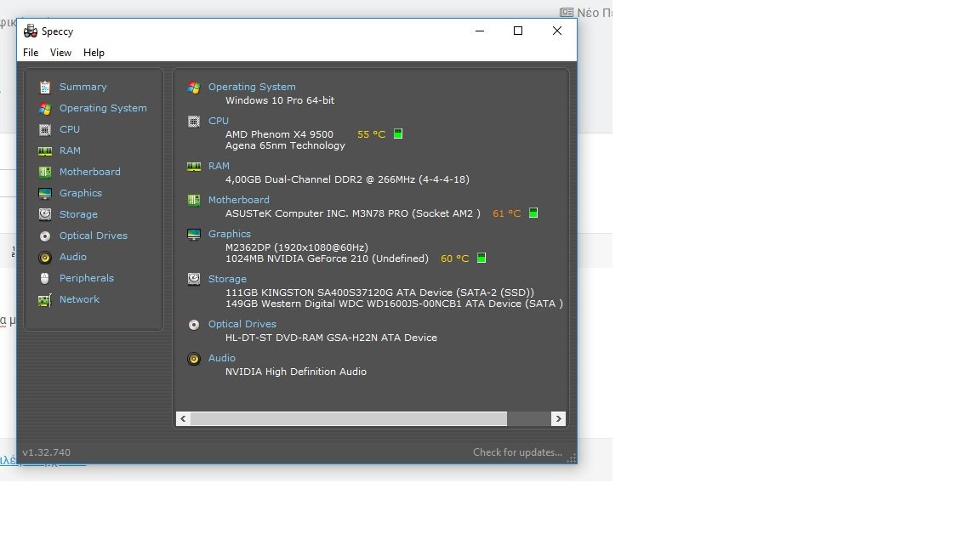
Task: Click the Graphics heading link in summary
Action: (x=230, y=234)
